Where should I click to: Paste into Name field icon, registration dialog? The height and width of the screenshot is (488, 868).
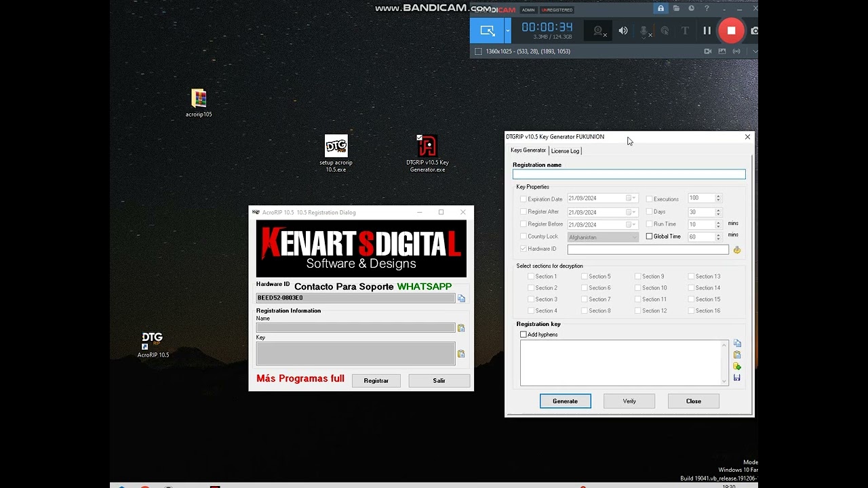point(461,328)
